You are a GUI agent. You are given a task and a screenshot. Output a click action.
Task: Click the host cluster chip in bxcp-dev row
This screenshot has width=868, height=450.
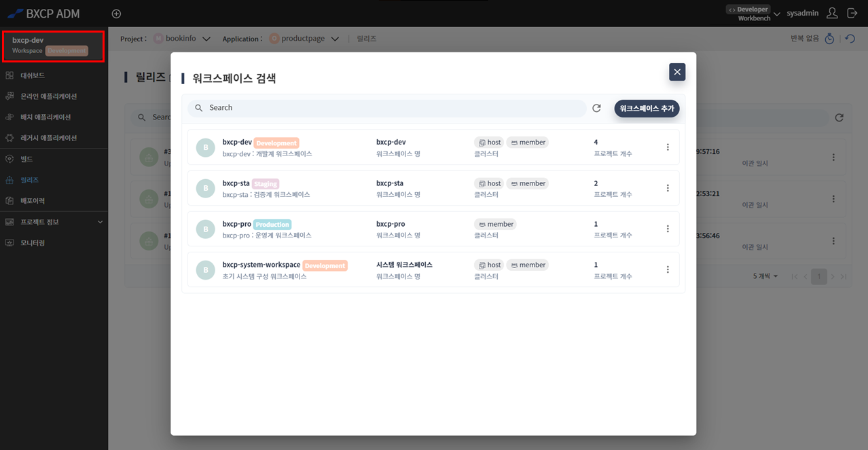489,143
